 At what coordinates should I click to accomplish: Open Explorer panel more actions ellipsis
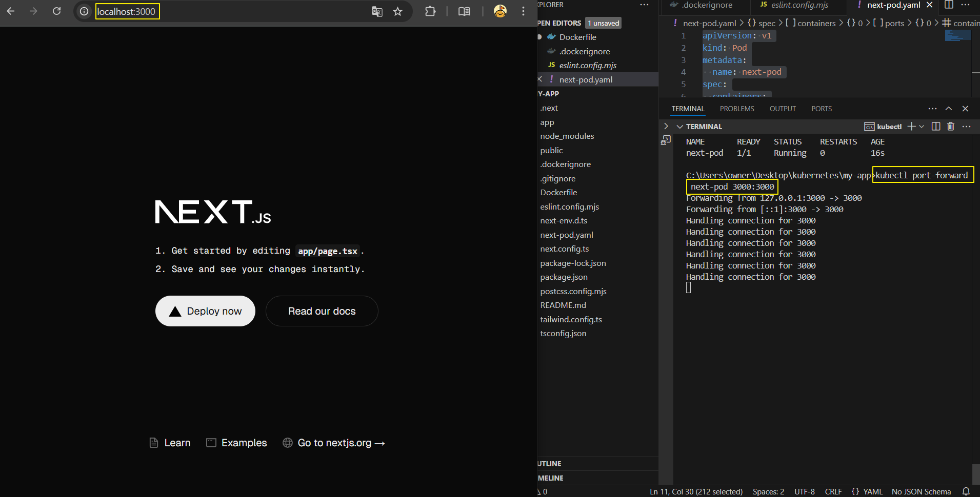pyautogui.click(x=644, y=5)
